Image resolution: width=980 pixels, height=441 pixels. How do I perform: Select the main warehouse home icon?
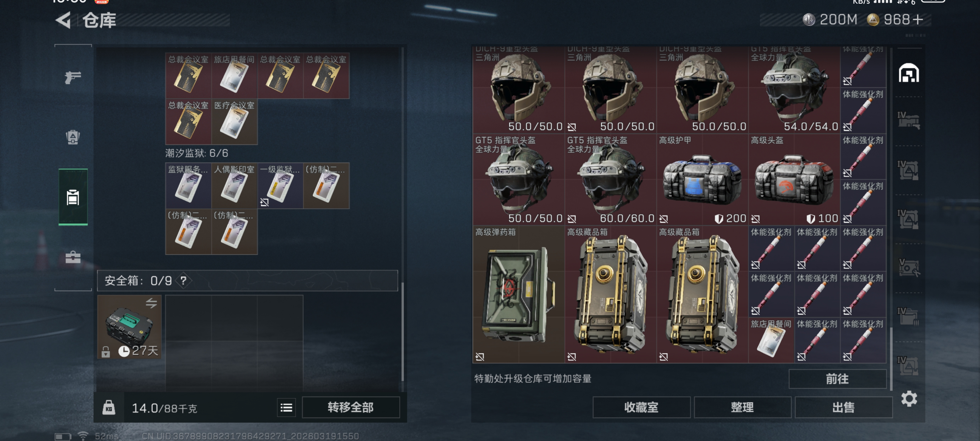[909, 73]
